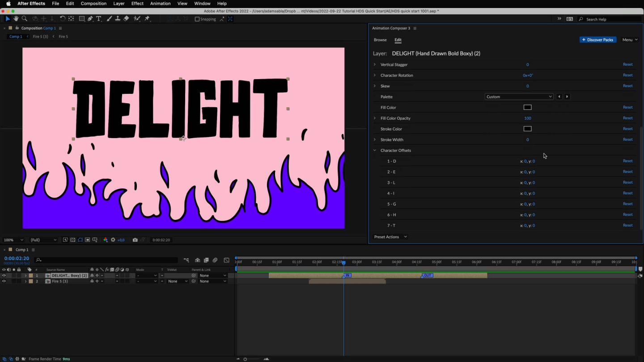Select the Hand tool
This screenshot has width=644, height=362.
click(16, 19)
